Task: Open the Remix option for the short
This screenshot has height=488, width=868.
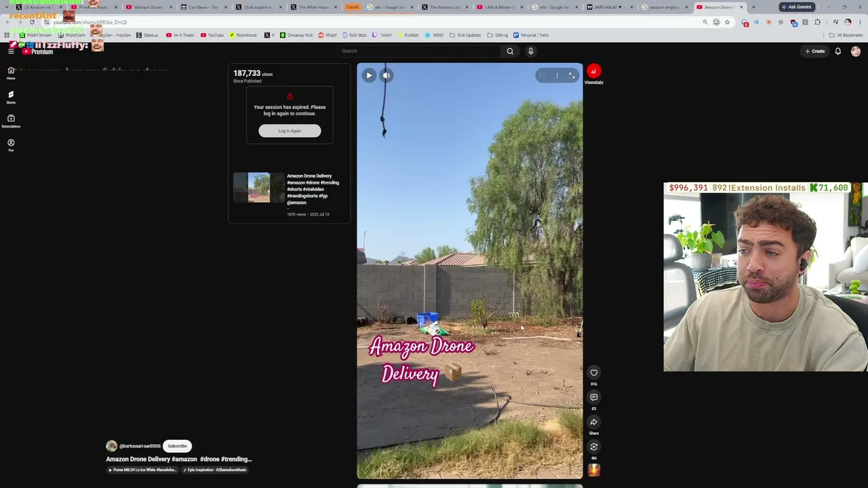Action: pyautogui.click(x=593, y=447)
